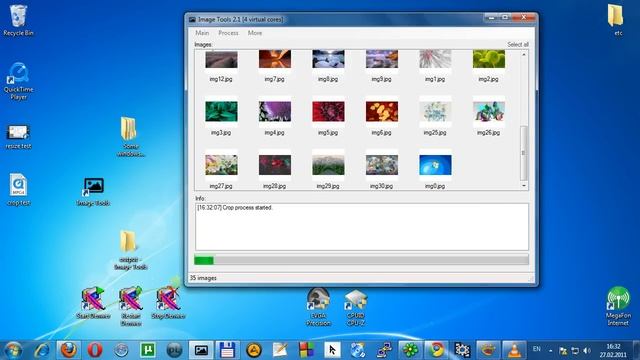
Task: Click the cursor arrow taskbar icon
Action: 332,350
